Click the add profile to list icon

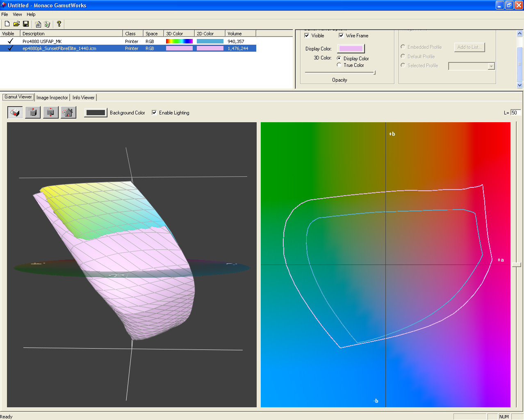coord(38,24)
